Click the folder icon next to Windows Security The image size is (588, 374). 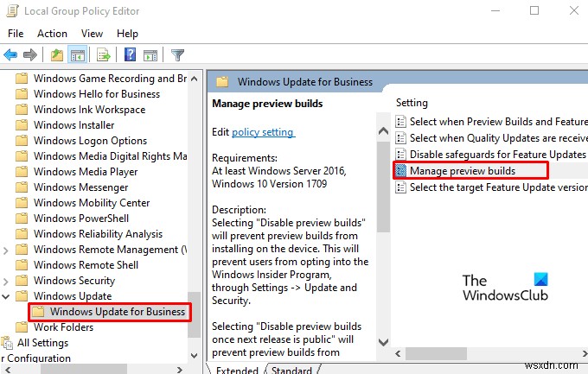[x=22, y=281]
